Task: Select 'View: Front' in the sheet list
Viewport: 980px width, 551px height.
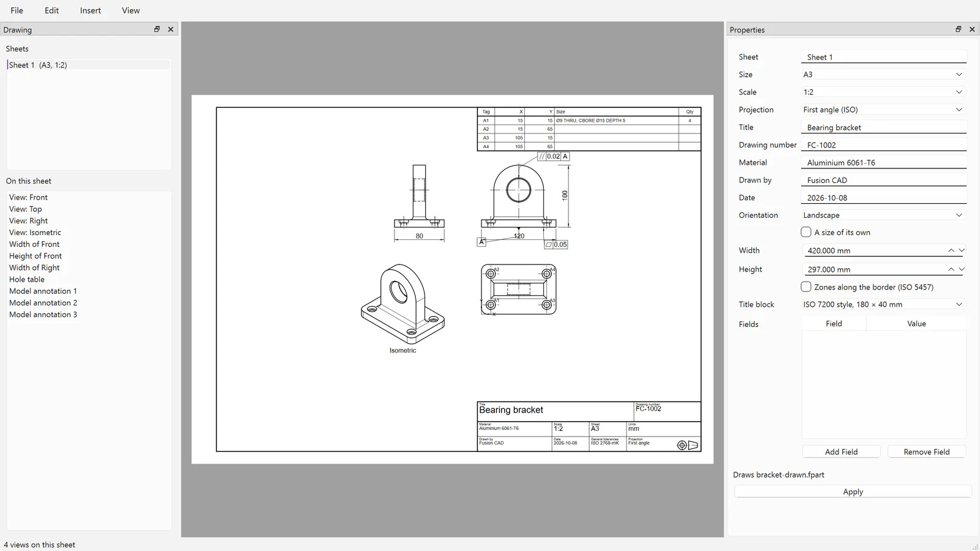Action: (89, 197)
